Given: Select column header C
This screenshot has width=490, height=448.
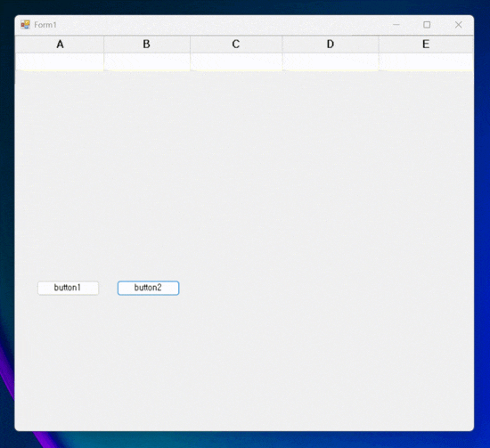Looking at the screenshot, I should [x=236, y=45].
